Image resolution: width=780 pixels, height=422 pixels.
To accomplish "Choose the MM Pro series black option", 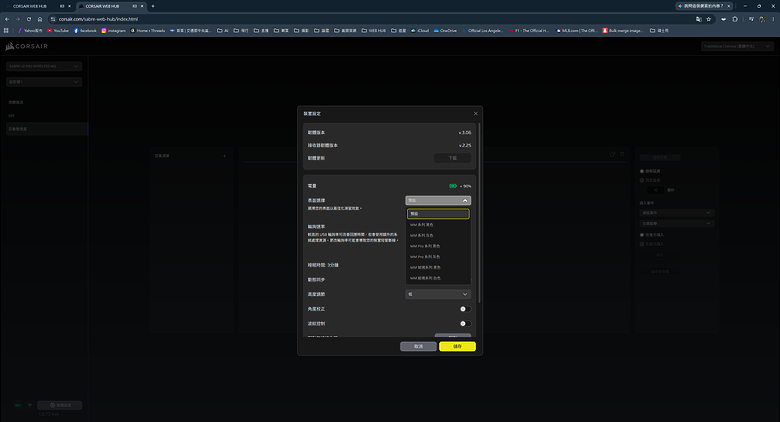I will pyautogui.click(x=438, y=246).
